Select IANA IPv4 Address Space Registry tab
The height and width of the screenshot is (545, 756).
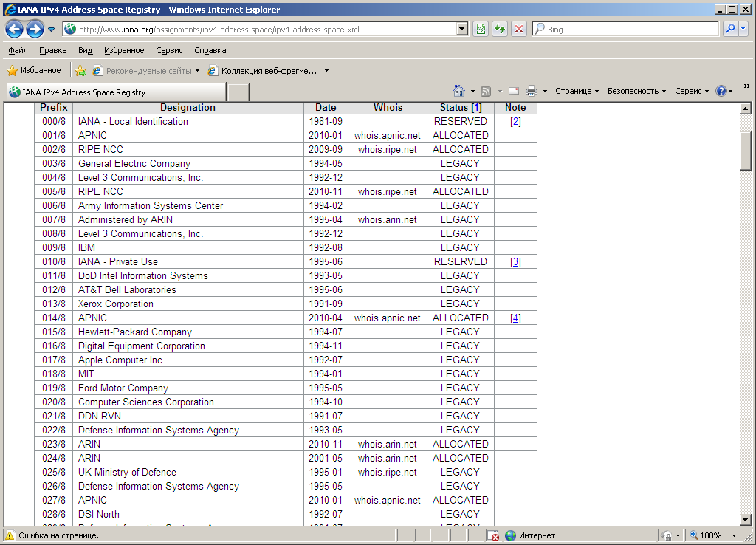(116, 92)
